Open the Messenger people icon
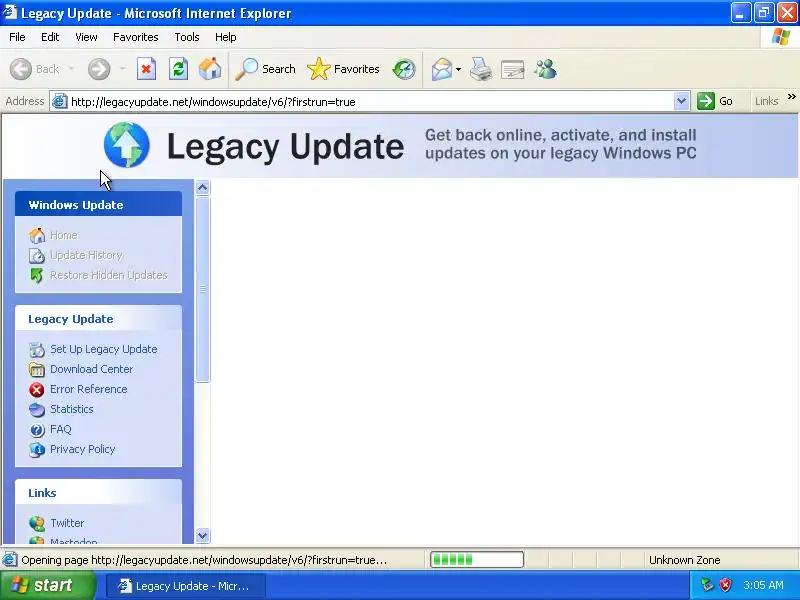The height and width of the screenshot is (600, 800). click(x=545, y=69)
